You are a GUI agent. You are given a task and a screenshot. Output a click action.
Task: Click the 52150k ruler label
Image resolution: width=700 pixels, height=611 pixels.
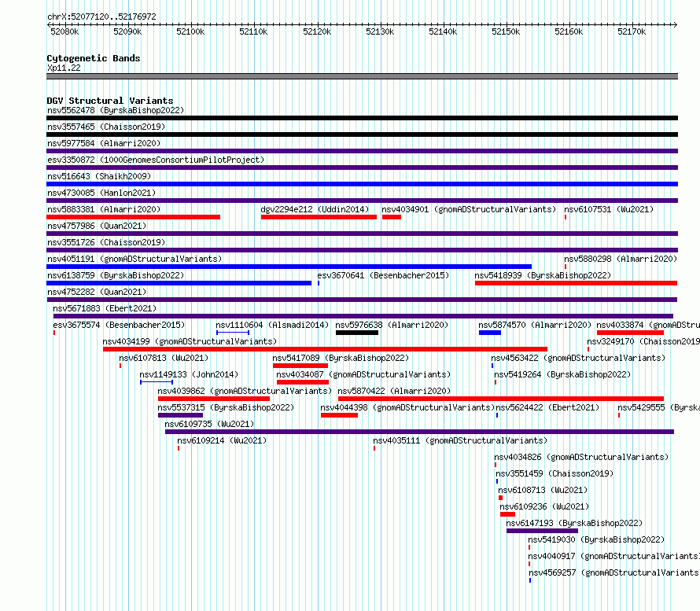(x=506, y=31)
